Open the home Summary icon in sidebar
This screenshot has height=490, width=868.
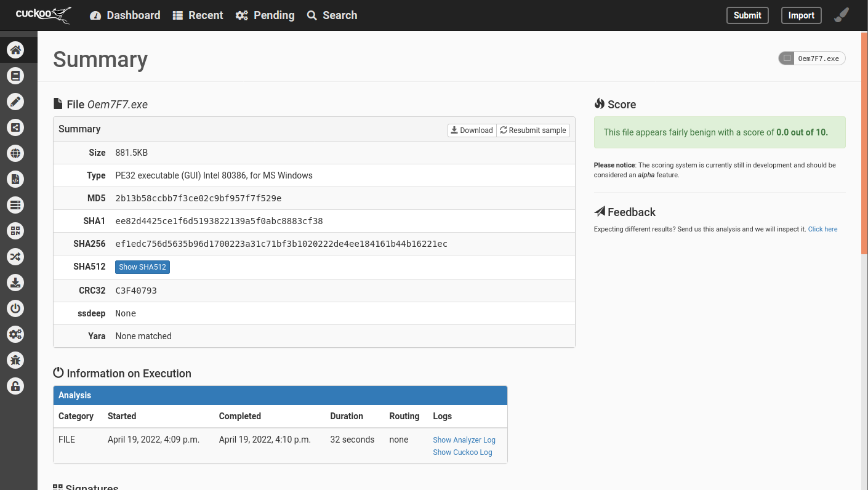pos(15,50)
